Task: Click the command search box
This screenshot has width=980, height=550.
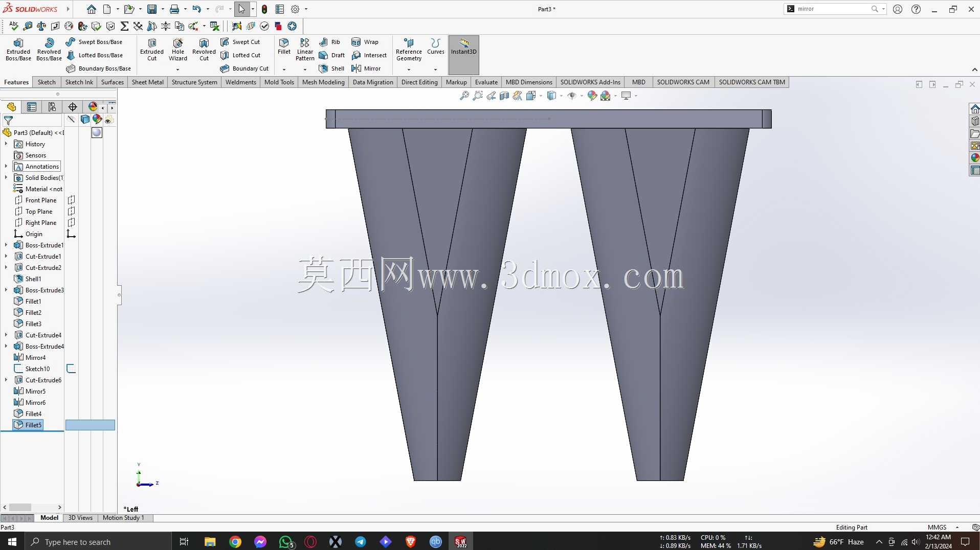Action: (x=834, y=9)
